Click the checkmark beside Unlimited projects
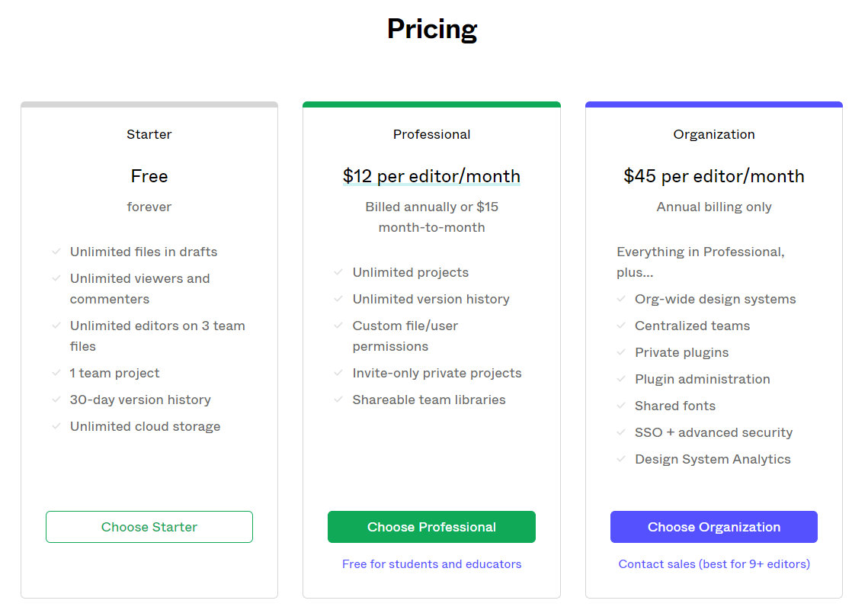The width and height of the screenshot is (868, 610). point(339,272)
